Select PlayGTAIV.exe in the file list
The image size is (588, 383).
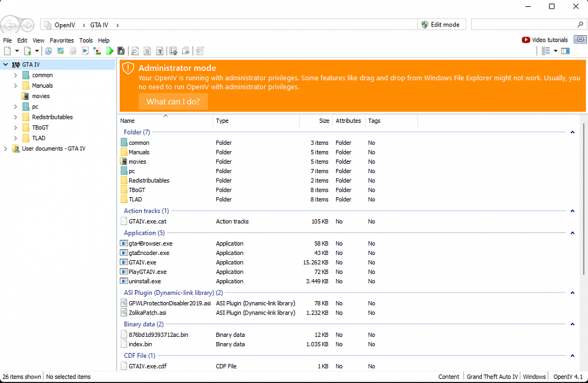point(148,272)
